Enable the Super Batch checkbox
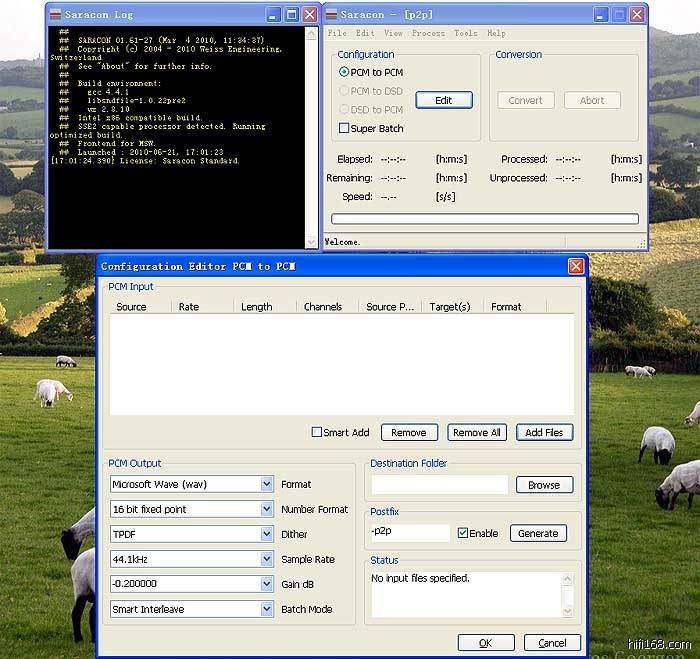The width and height of the screenshot is (700, 659). (344, 128)
